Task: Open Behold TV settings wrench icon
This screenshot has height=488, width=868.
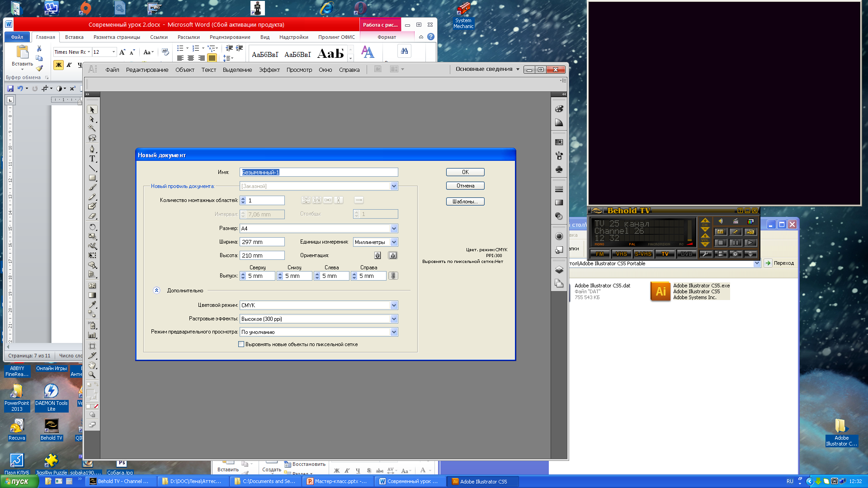Action: [705, 254]
